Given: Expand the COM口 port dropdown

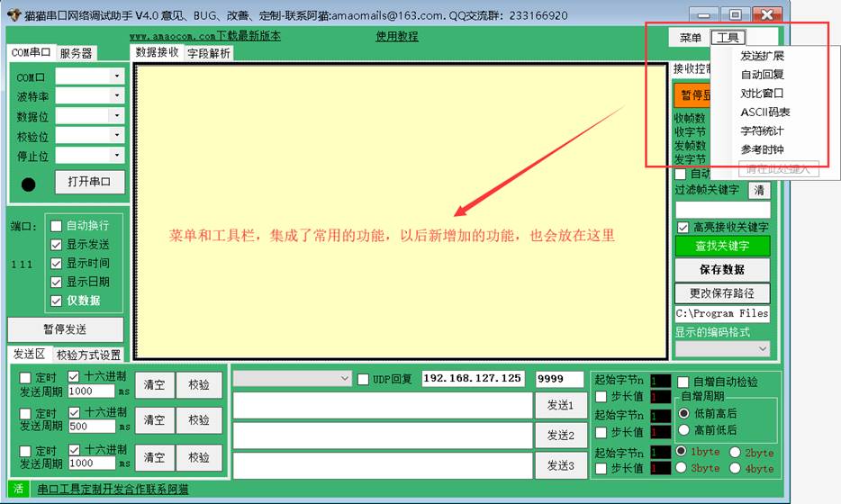Looking at the screenshot, I should point(116,76).
